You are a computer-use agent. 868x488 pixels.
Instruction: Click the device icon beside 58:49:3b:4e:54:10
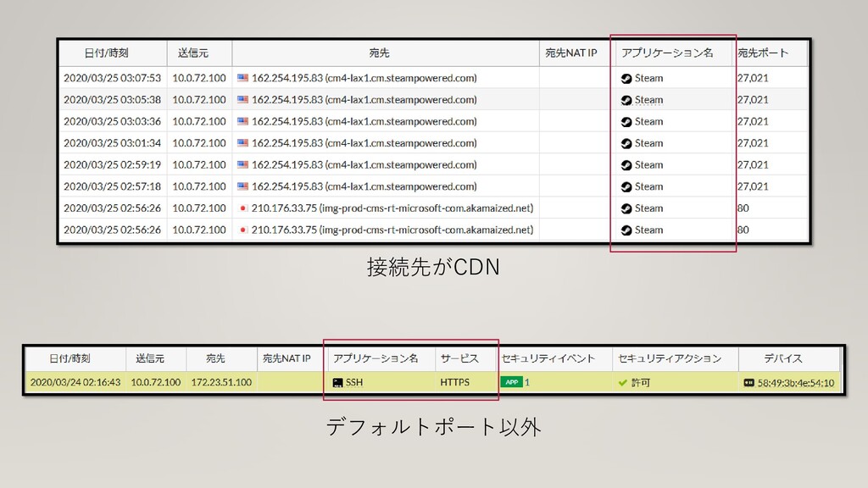coord(748,382)
